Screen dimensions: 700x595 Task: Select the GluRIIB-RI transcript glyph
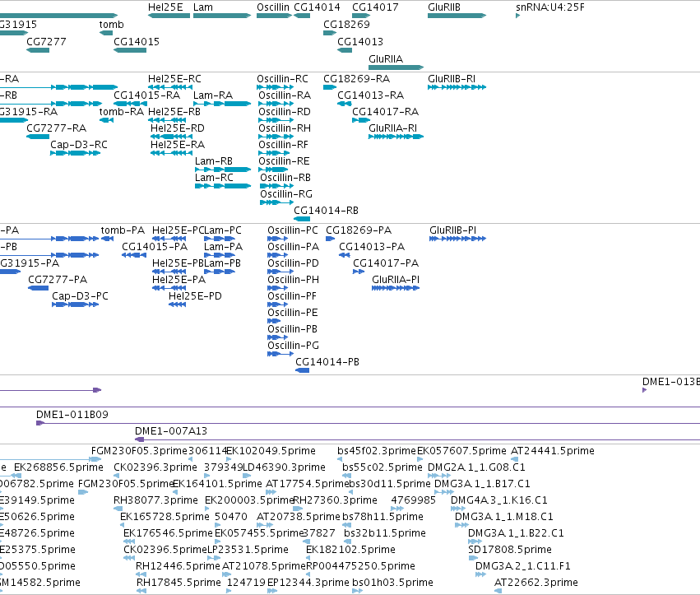tap(457, 87)
